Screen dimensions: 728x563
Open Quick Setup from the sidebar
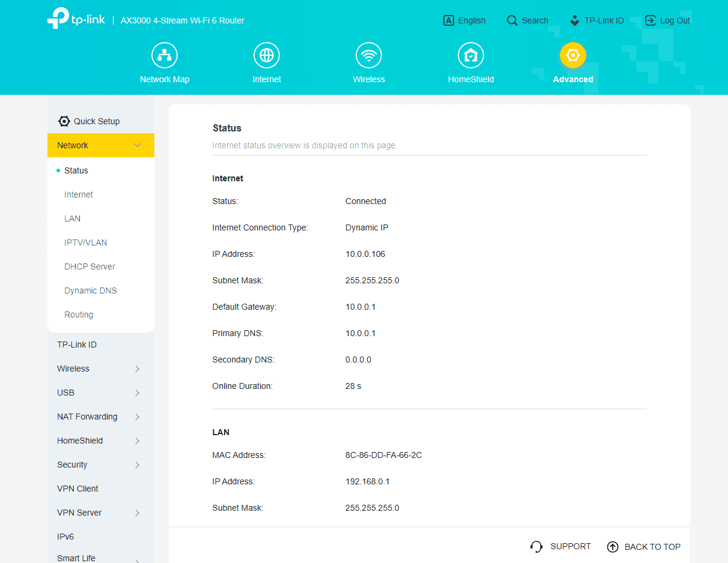(x=96, y=121)
